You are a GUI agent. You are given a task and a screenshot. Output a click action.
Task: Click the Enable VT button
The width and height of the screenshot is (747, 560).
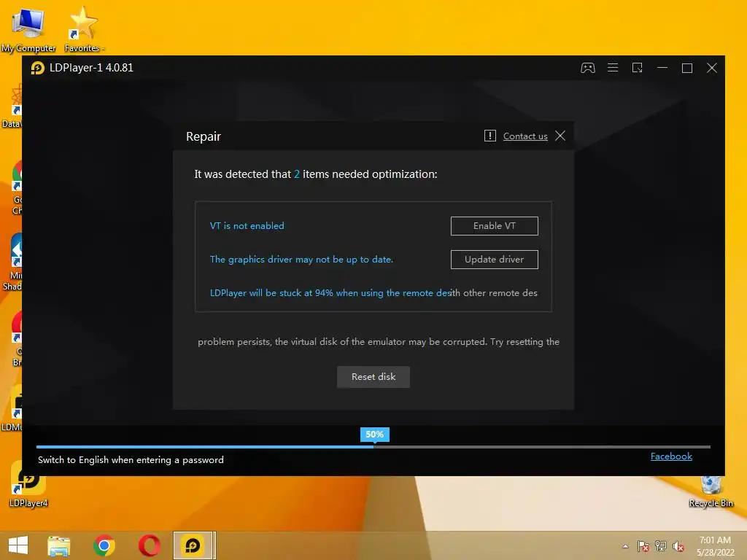[494, 226]
